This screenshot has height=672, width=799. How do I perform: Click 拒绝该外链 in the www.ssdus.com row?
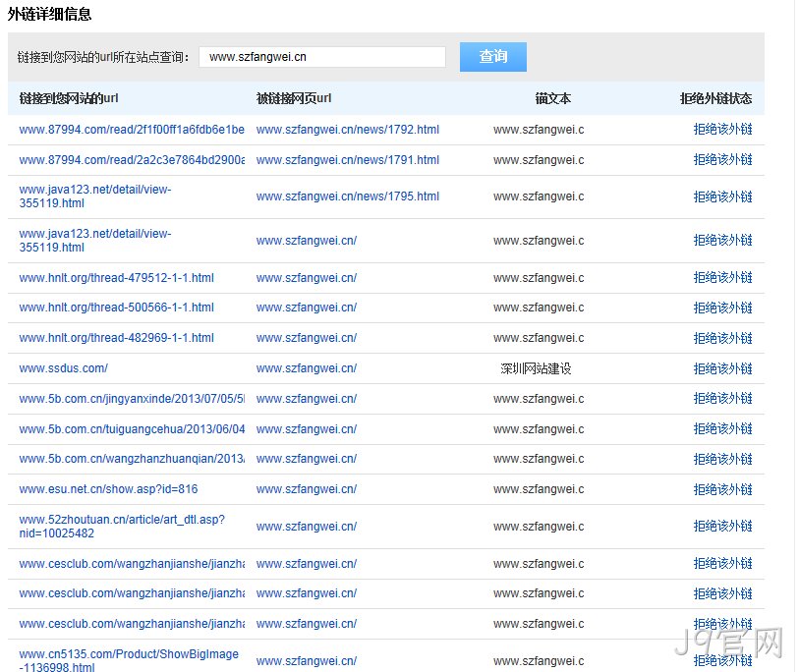coord(722,368)
